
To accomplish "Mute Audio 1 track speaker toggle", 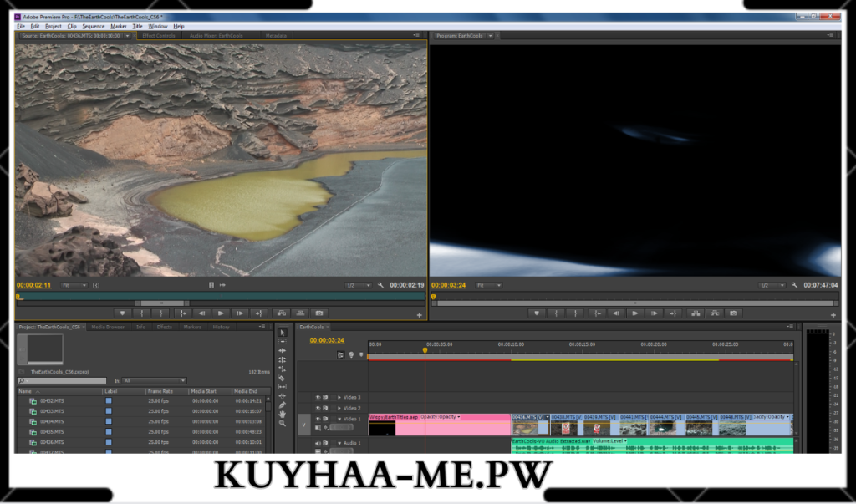I will [318, 443].
